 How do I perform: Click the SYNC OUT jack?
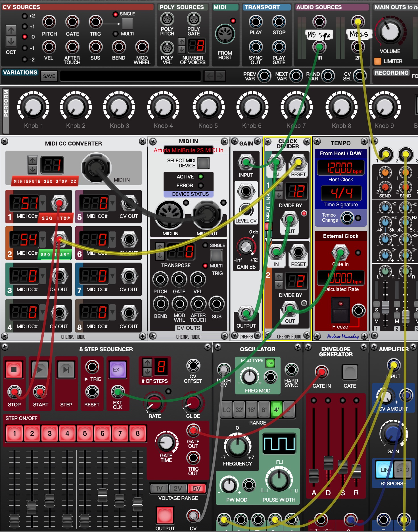point(256,47)
